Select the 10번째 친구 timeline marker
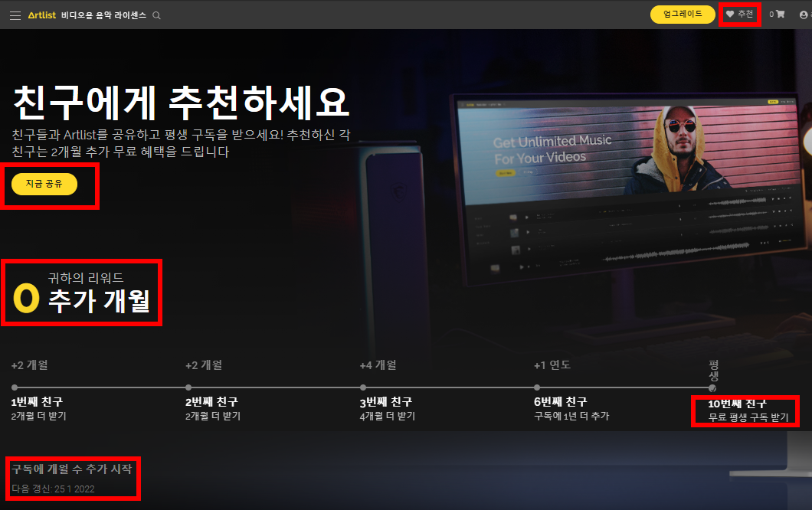The height and width of the screenshot is (510, 812). [x=712, y=387]
